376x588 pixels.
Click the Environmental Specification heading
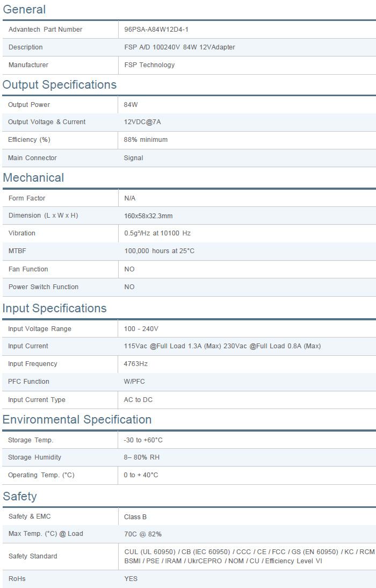coord(77,420)
